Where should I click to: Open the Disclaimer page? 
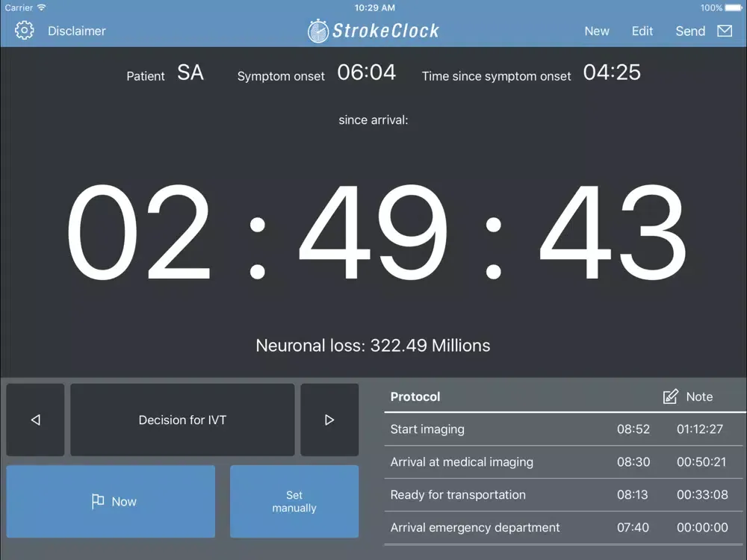(77, 31)
